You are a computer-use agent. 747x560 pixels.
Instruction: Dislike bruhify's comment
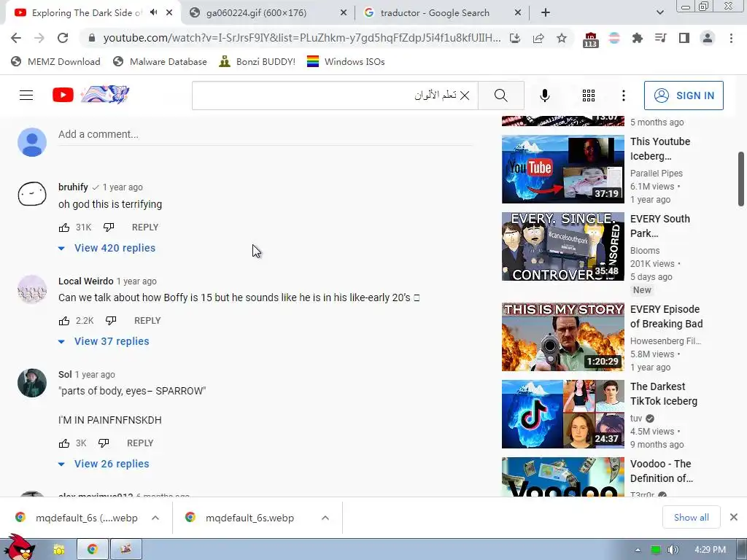109,227
